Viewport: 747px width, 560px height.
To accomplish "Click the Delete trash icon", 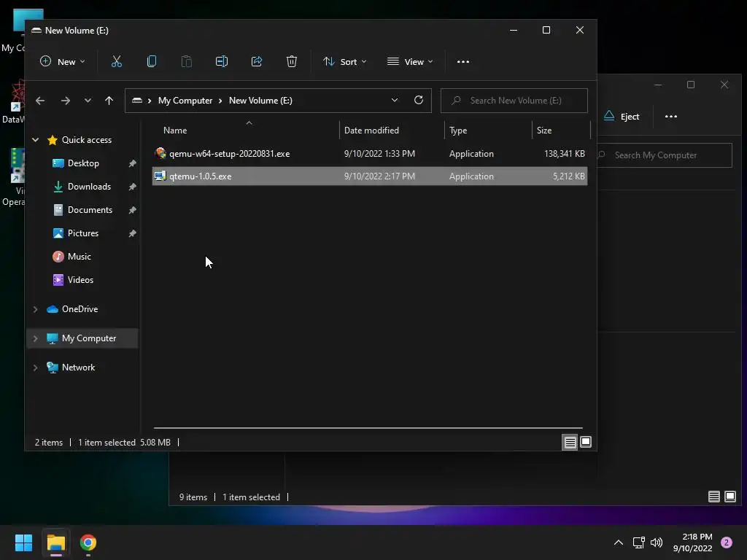I will coord(292,61).
